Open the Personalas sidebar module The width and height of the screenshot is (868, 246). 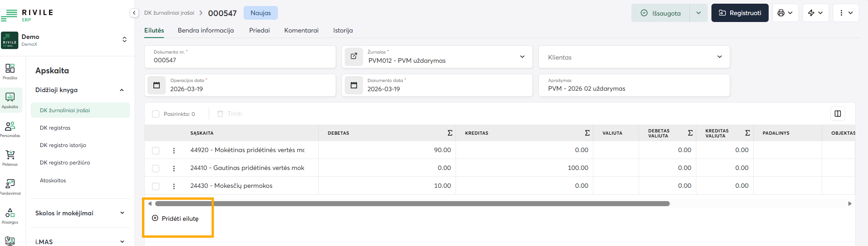point(10,129)
